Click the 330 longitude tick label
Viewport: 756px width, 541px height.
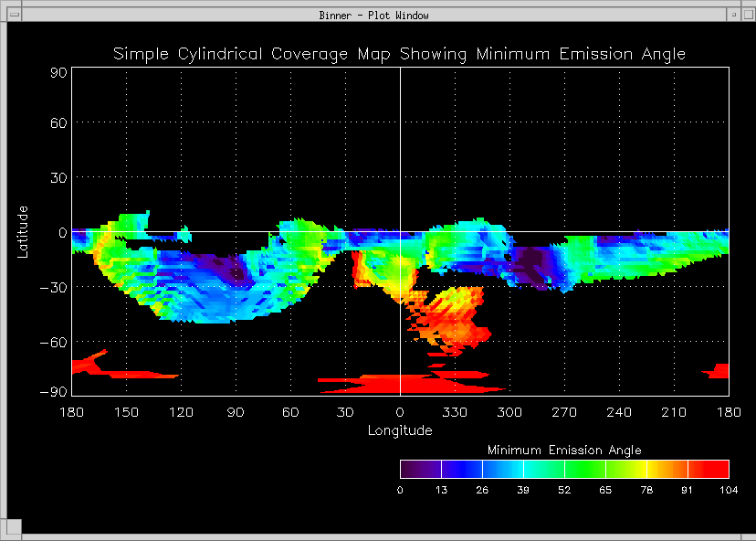[455, 413]
